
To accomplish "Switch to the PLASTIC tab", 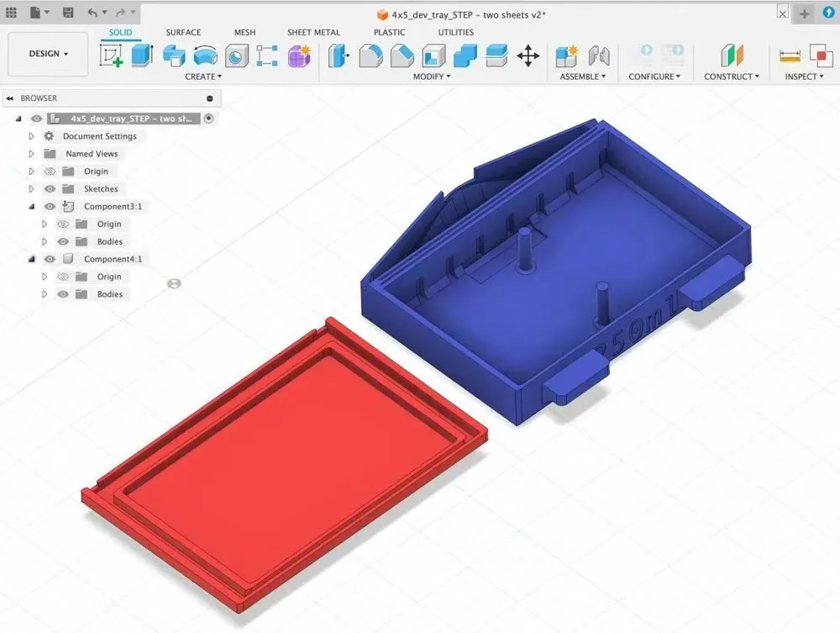I will pos(390,32).
